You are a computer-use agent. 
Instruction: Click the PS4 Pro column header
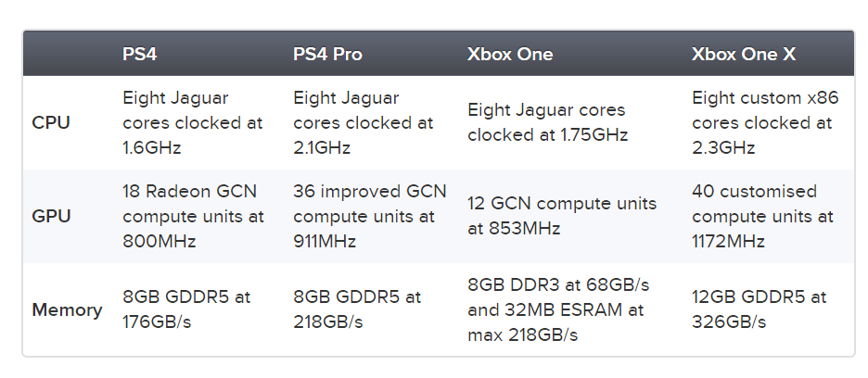point(327,54)
